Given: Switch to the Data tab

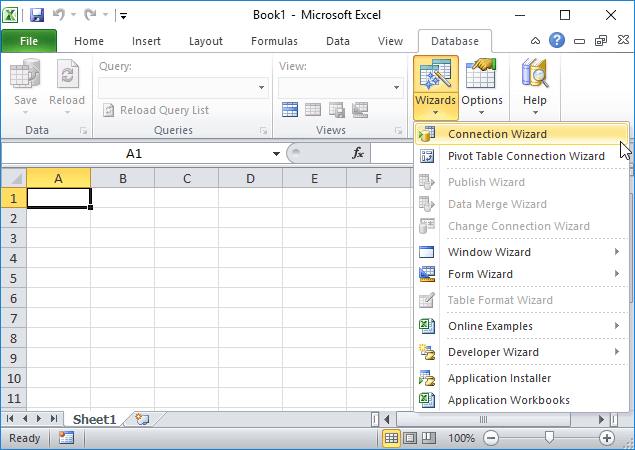Looking at the screenshot, I should click(338, 41).
